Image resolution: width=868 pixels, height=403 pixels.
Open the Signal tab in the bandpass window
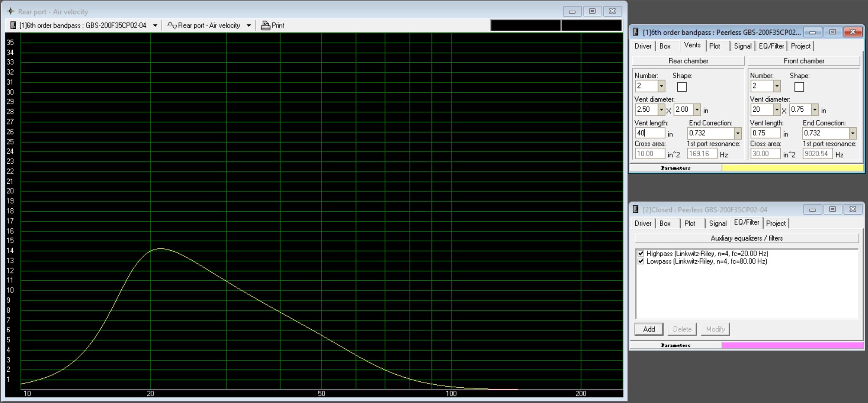pos(743,46)
